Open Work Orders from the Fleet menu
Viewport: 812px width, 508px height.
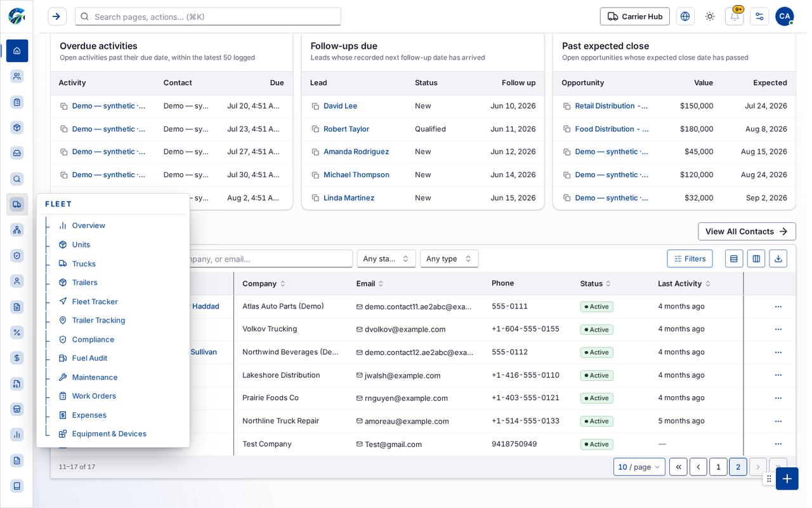tap(94, 396)
